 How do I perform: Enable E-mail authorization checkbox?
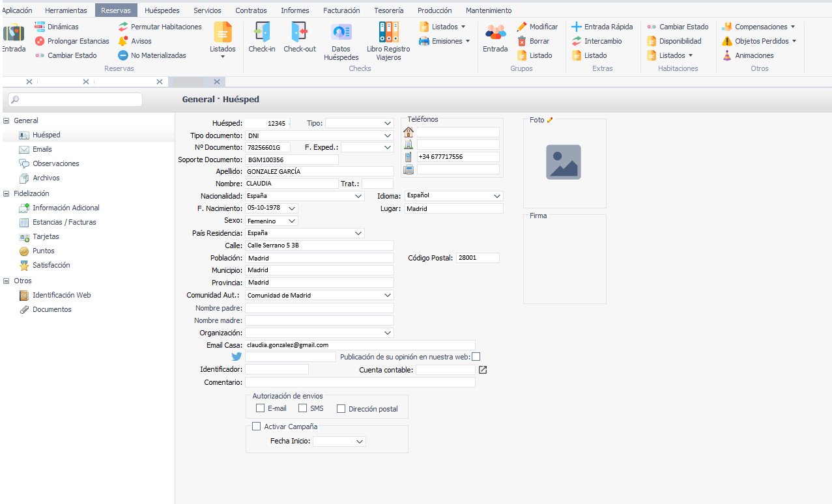(x=261, y=408)
